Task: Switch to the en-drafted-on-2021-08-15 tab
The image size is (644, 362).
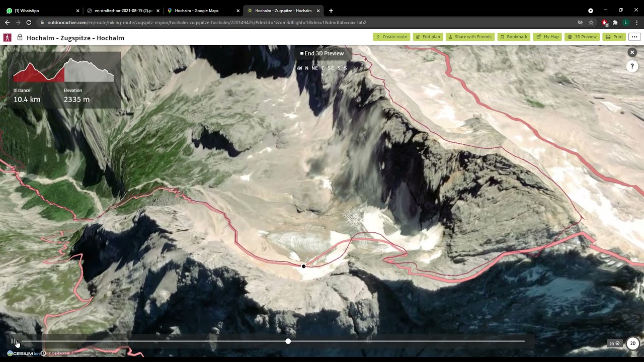Action: click(123, 10)
